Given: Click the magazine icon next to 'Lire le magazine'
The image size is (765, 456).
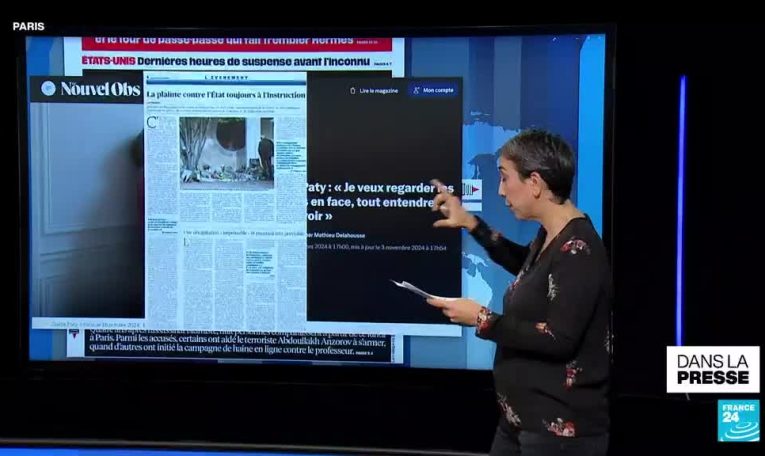Looking at the screenshot, I should (x=353, y=91).
